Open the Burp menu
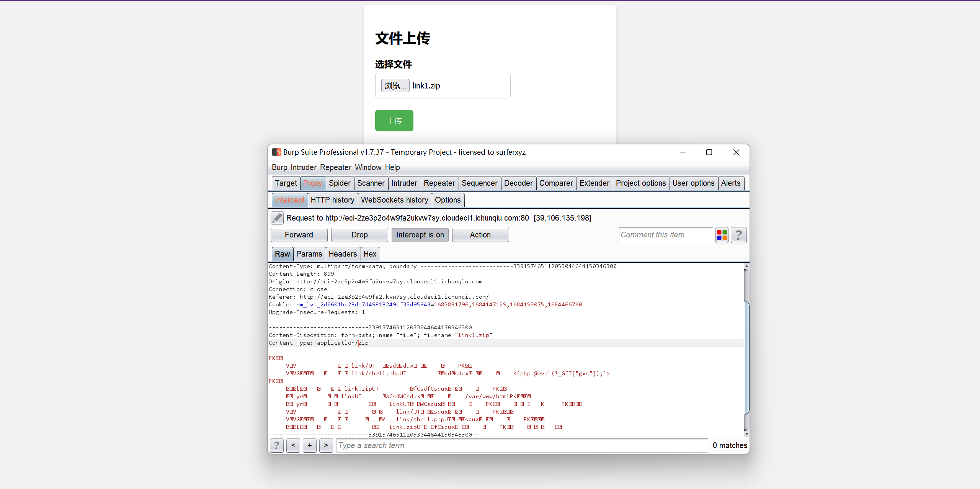Screen dimensions: 980x489 click(279, 167)
